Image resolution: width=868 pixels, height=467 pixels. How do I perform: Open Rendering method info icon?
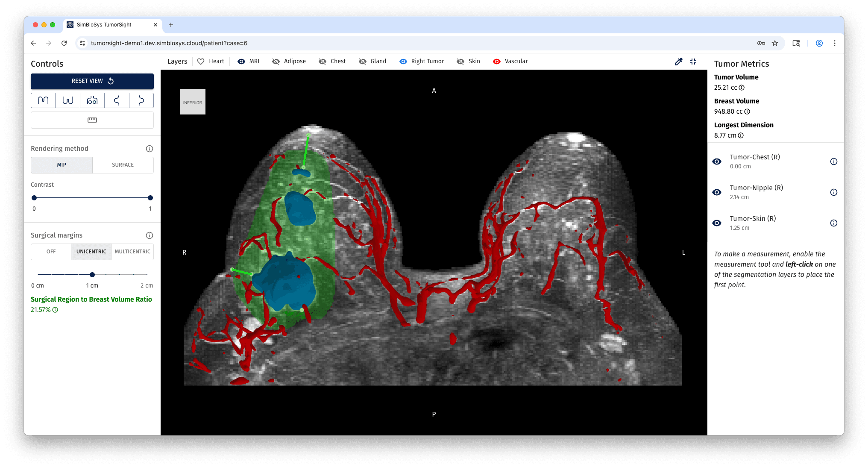(x=150, y=149)
